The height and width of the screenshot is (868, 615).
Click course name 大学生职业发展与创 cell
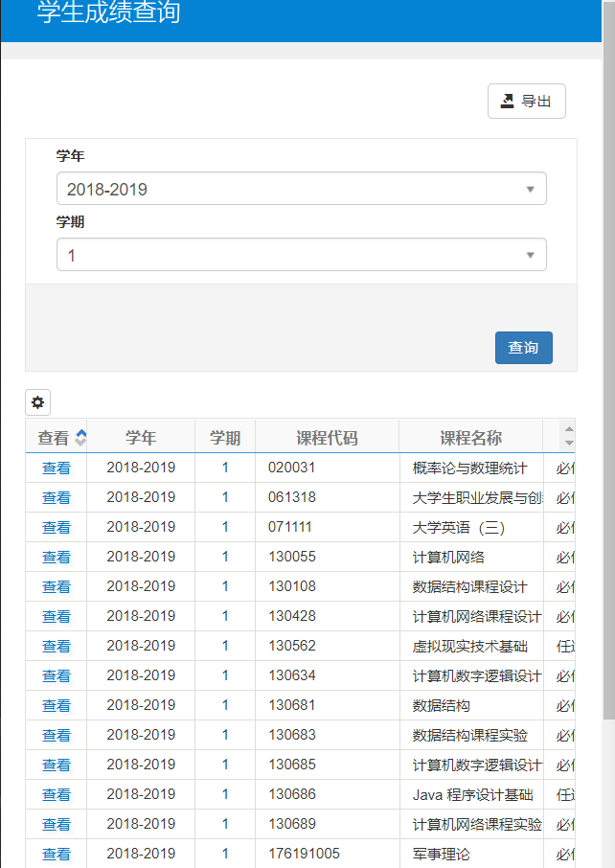click(471, 497)
